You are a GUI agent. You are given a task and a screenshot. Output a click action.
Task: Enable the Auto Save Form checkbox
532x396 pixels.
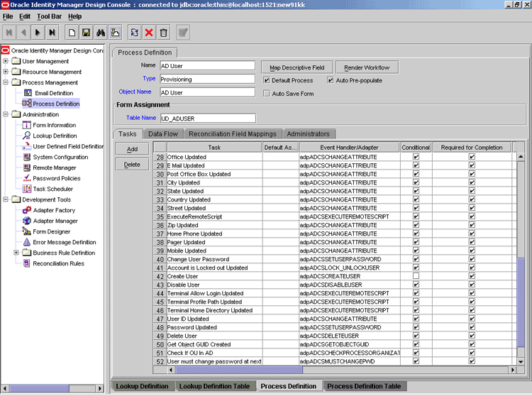click(267, 93)
